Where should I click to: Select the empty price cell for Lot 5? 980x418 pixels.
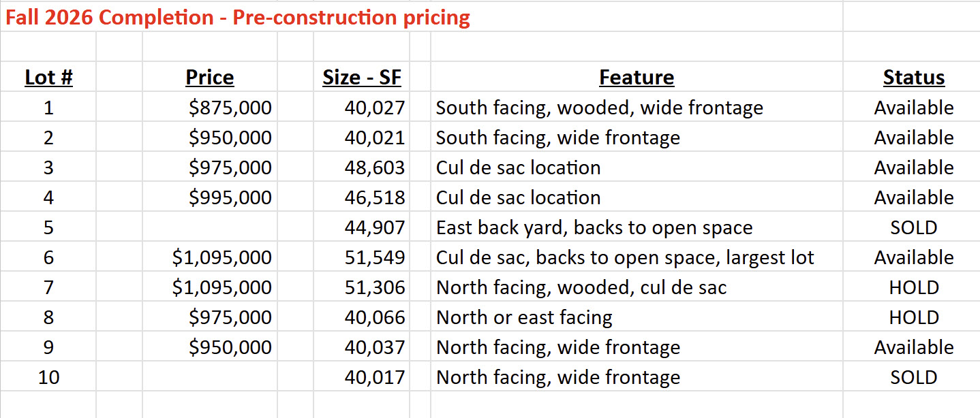pos(209,227)
